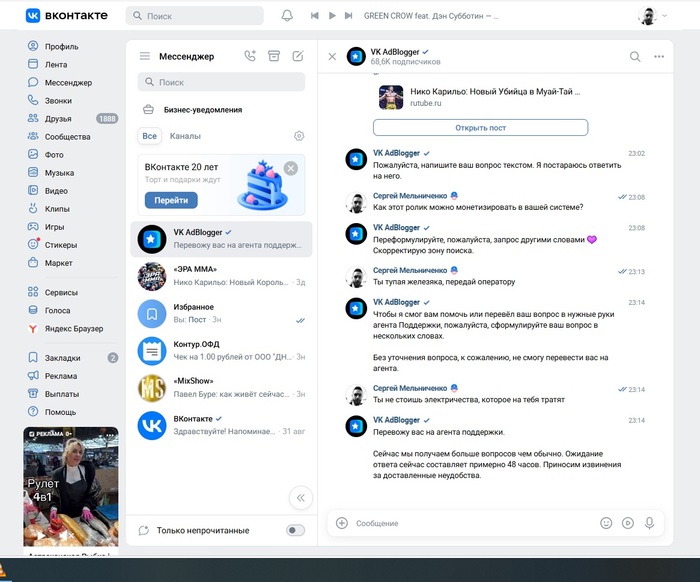This screenshot has height=582, width=700.
Task: Click the messenger Поиск search field
Action: pos(221,82)
